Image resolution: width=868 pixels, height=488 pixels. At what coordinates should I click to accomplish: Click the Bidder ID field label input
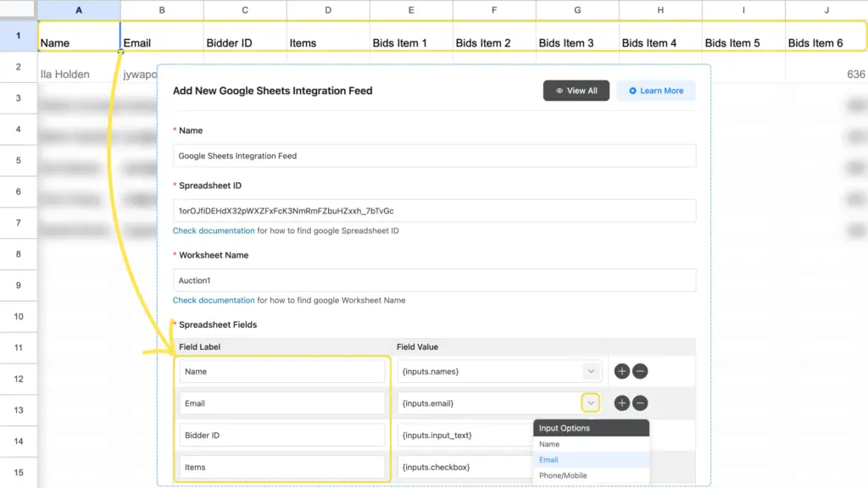point(282,435)
